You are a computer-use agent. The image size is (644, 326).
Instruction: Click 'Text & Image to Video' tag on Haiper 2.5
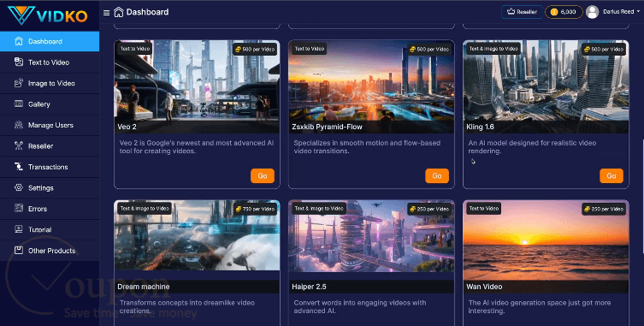click(319, 209)
